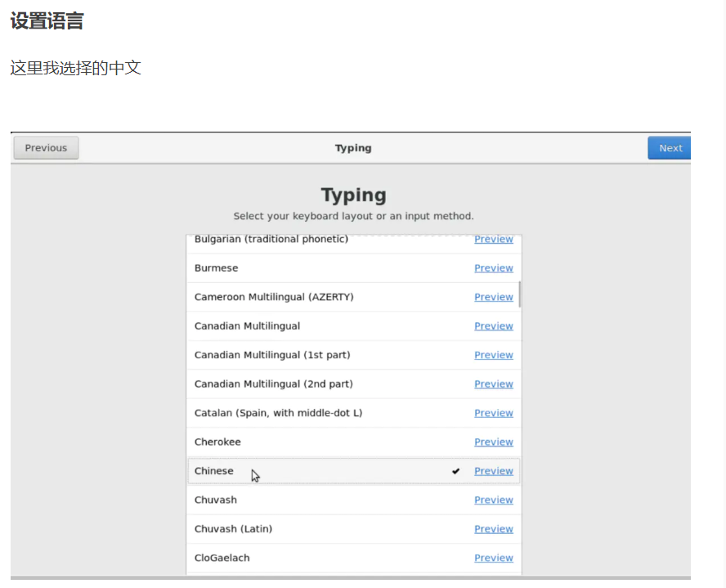Viewport: 726px width, 588px height.
Task: Select Canadian Multilingual (1st part)
Action: 354,355
